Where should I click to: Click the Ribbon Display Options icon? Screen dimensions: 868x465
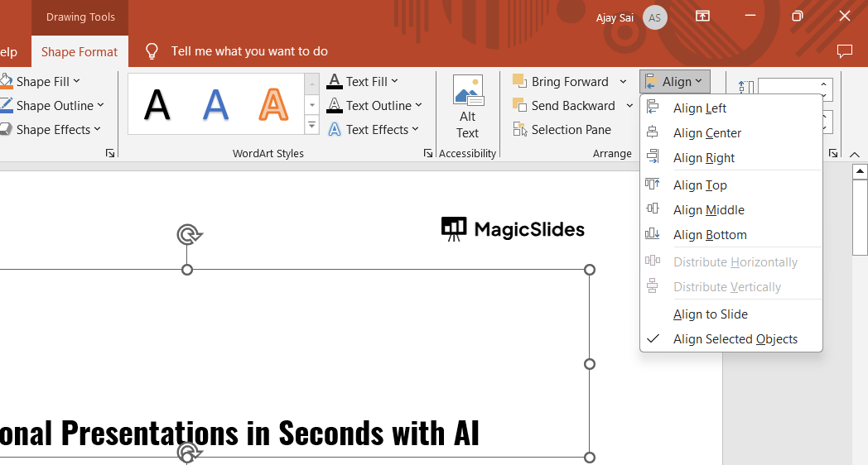click(702, 16)
